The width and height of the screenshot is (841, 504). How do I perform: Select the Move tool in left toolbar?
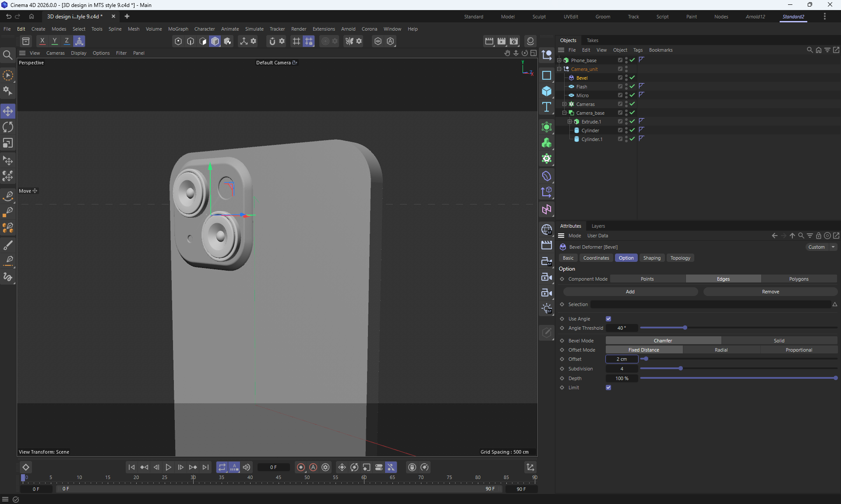tap(8, 111)
